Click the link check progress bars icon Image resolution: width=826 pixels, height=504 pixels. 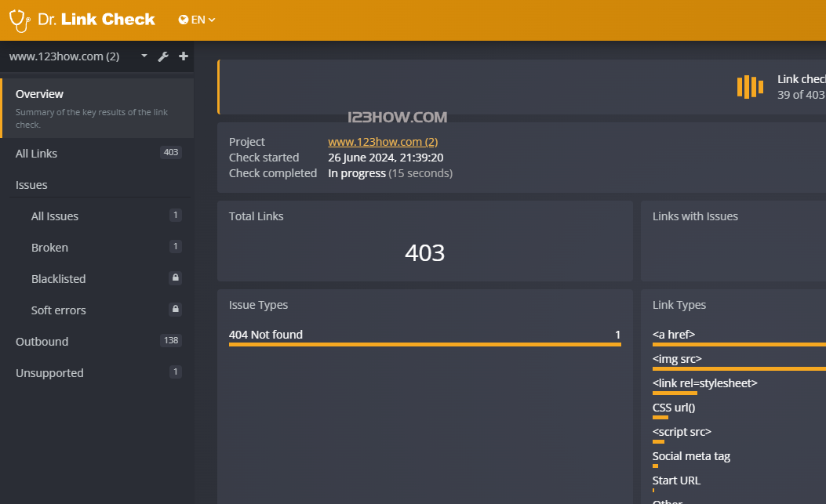[750, 86]
